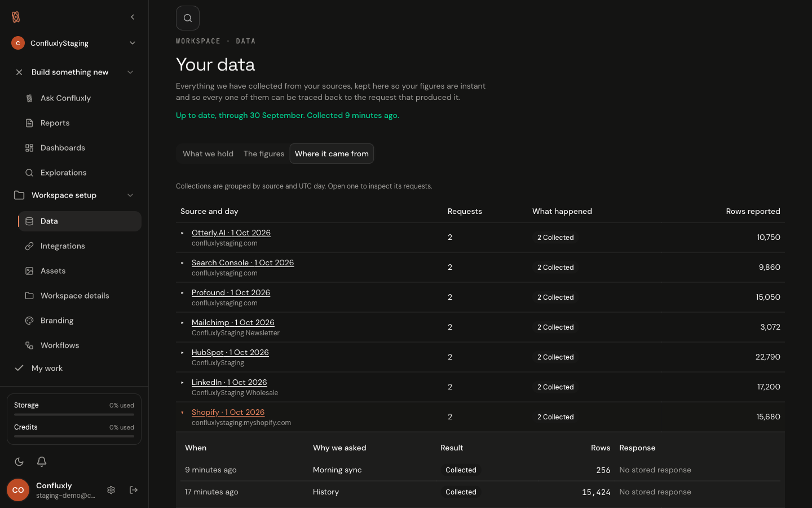Click the Storage usage bar
812x508 pixels.
74,414
